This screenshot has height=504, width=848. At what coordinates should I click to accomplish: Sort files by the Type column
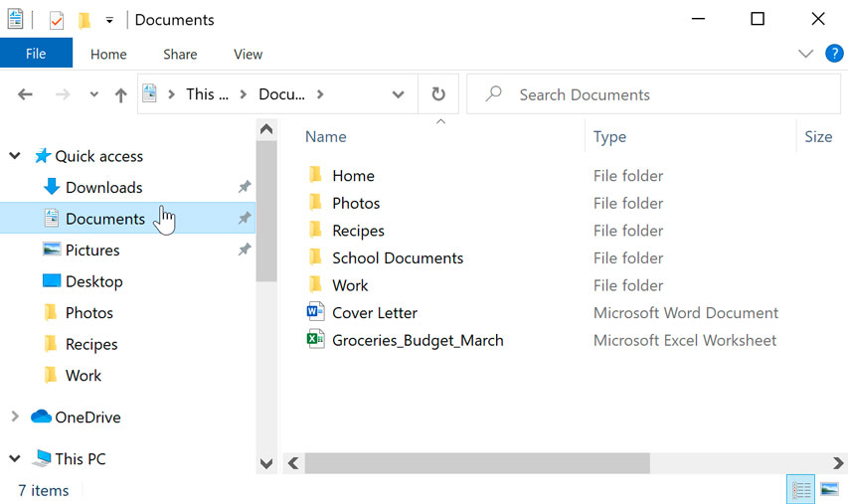click(609, 137)
